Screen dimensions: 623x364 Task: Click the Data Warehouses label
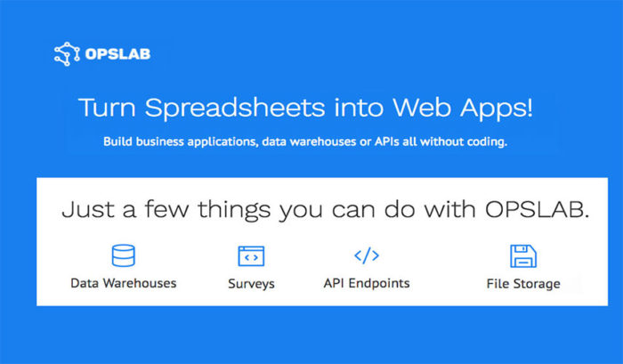coord(123,283)
